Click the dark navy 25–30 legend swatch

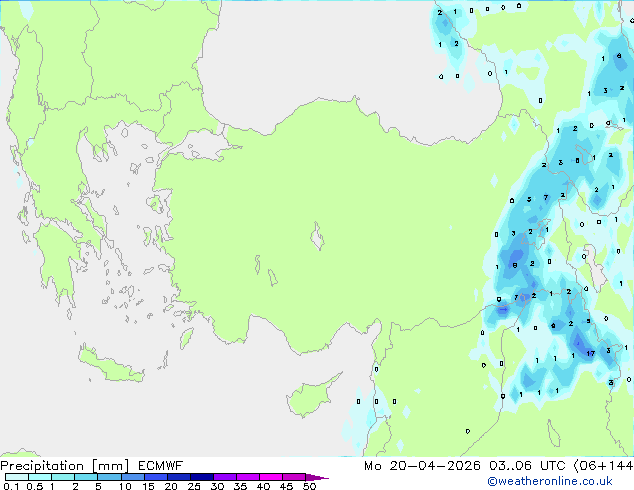click(x=202, y=477)
